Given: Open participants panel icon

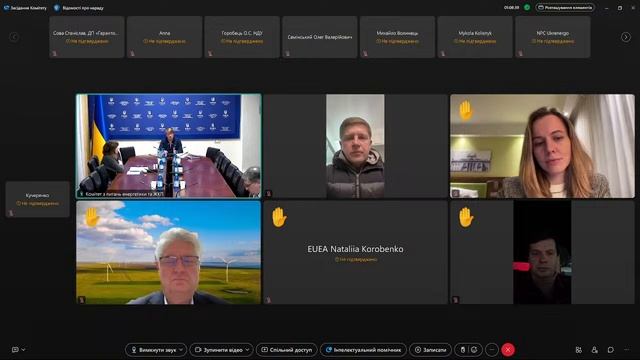Looking at the screenshot, I should point(594,350).
